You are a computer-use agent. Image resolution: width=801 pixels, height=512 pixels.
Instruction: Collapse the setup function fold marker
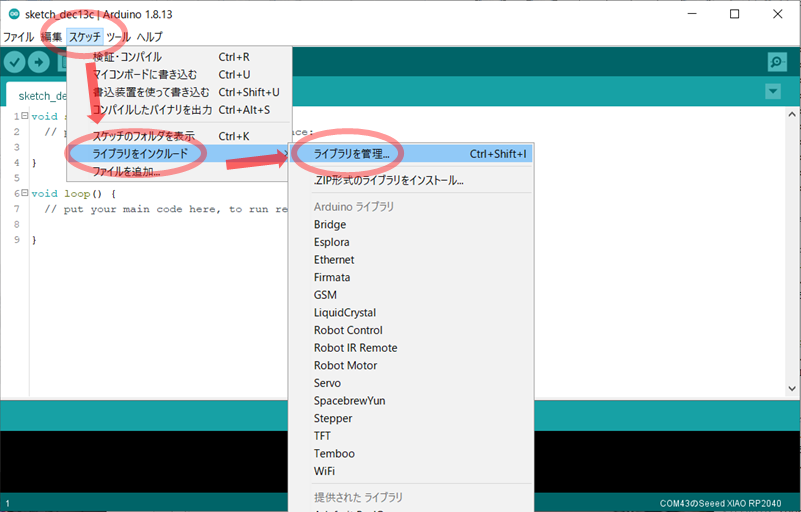[x=25, y=116]
